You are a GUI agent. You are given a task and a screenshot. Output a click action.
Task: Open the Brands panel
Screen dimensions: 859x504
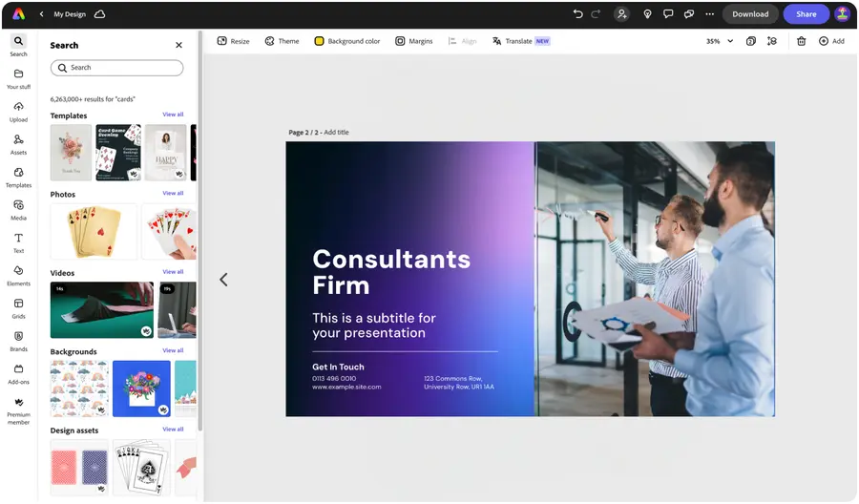pos(19,342)
